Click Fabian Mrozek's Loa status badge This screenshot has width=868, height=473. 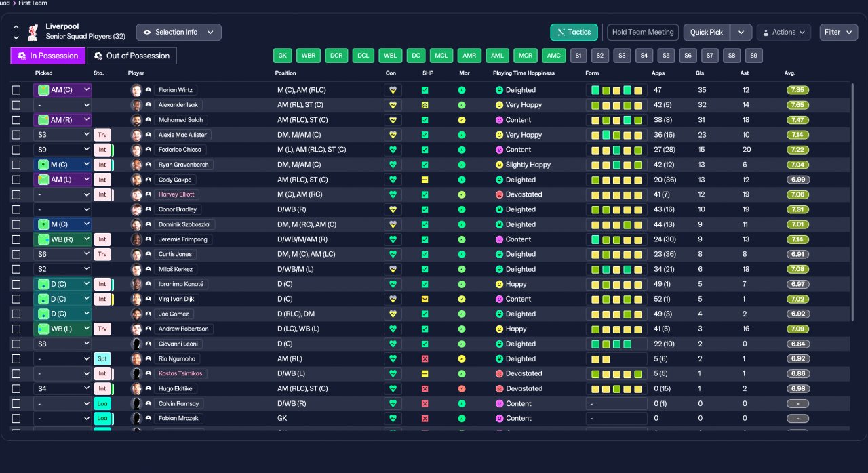102,418
